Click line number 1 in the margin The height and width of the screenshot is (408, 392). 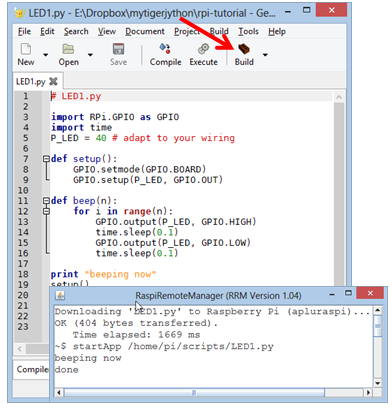click(25, 96)
